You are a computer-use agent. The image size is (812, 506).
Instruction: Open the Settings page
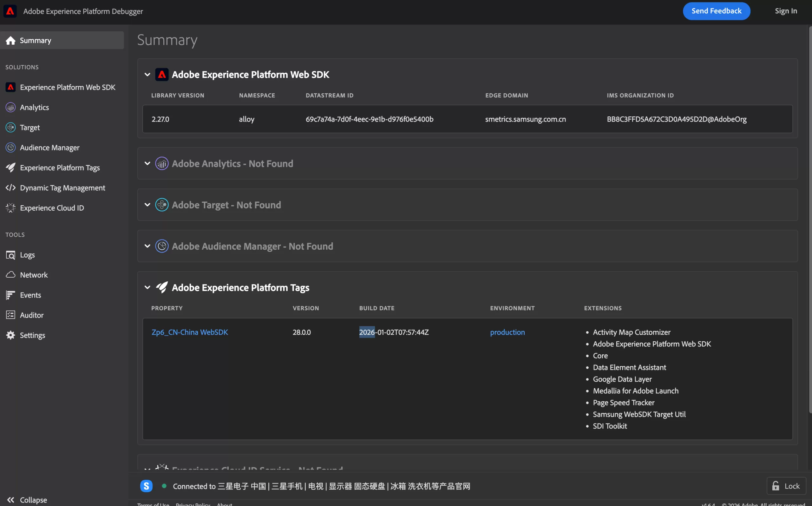coord(32,335)
